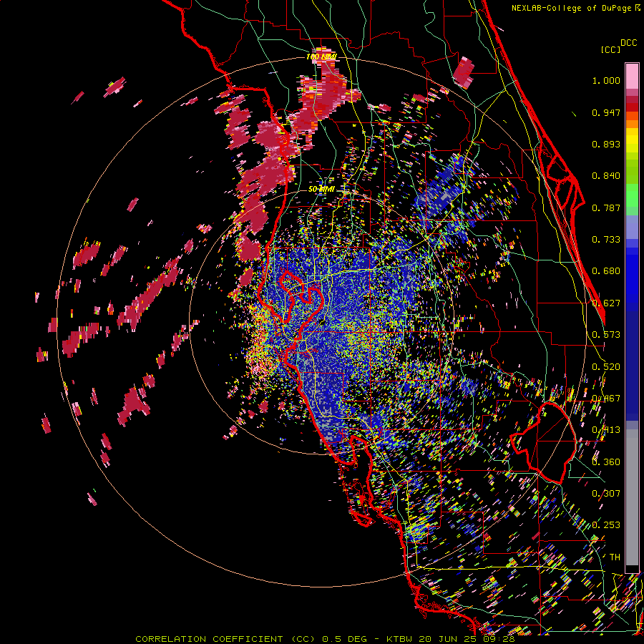This screenshot has height=644, width=644.
Task: Click the 100 NMI range ring label
Action: click(321, 57)
